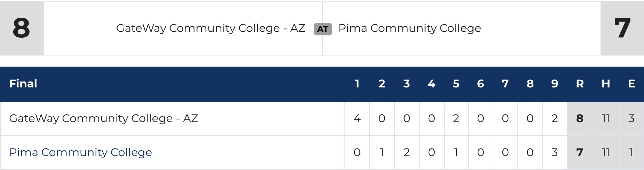Click GateWay's errors value 3

click(631, 119)
